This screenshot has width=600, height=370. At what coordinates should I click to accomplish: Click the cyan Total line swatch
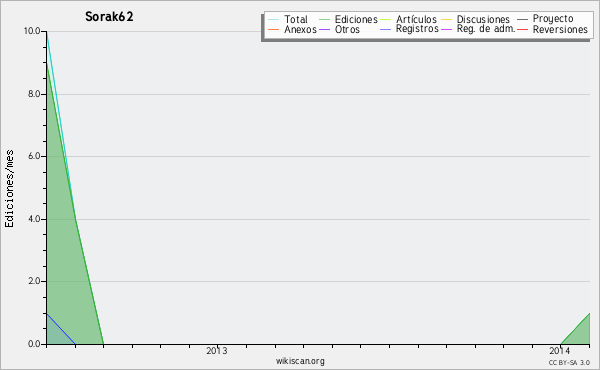[274, 19]
